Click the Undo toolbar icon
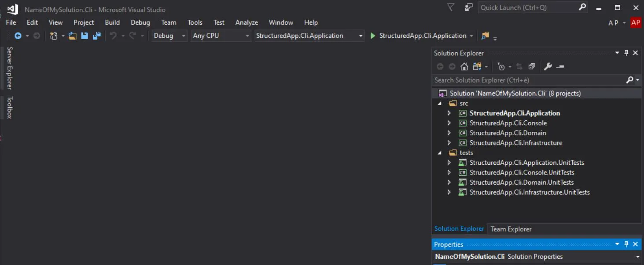Viewport: 644px width, 265px height. pos(114,36)
